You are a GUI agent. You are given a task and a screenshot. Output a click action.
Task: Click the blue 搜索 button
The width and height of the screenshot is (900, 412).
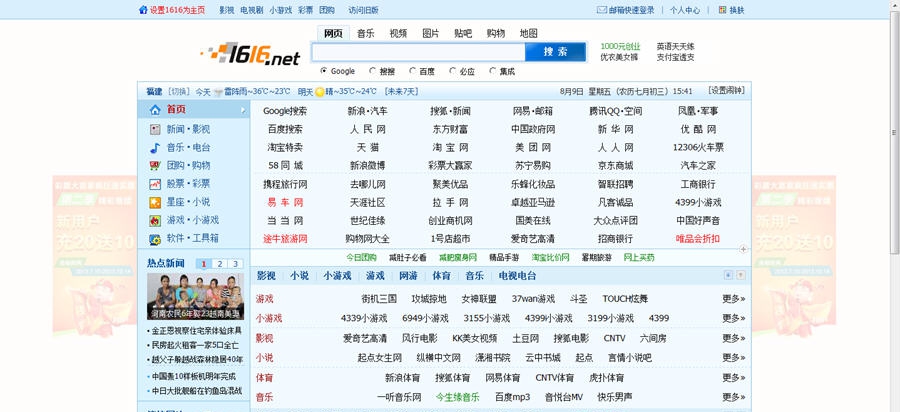coord(556,52)
